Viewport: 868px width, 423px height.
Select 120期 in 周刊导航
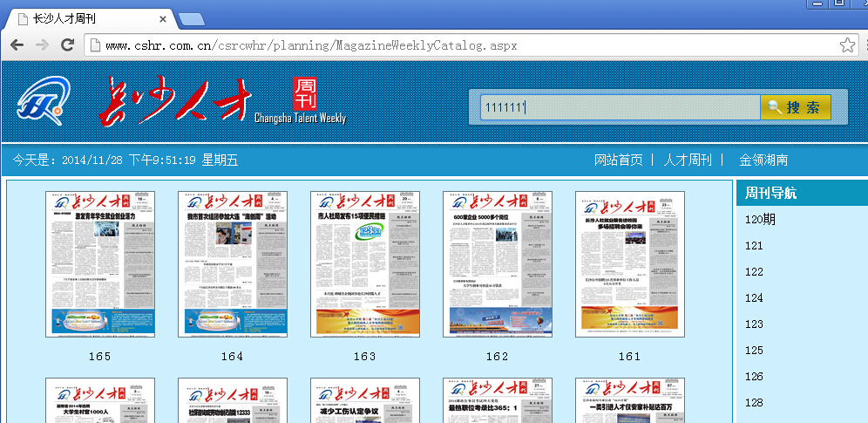[760, 220]
